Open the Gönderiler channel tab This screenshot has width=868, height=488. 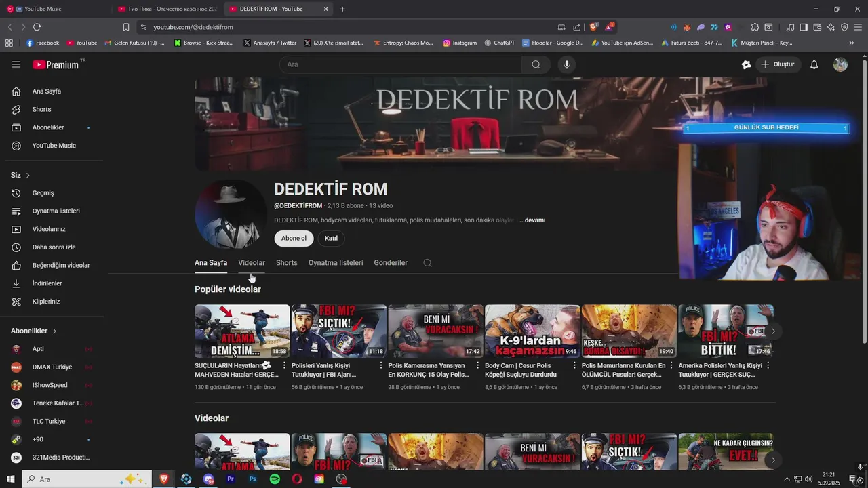391,263
